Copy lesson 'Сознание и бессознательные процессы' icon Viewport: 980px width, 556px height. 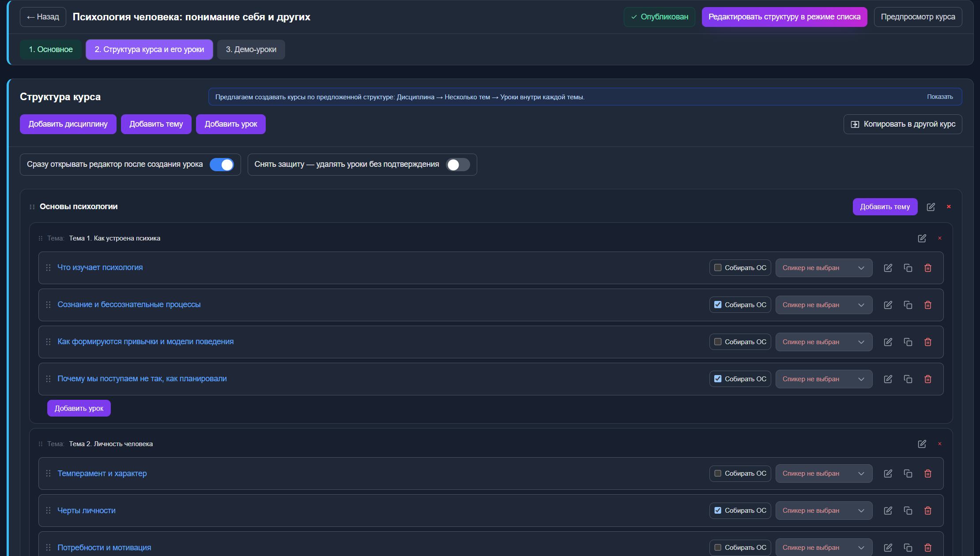pyautogui.click(x=908, y=305)
